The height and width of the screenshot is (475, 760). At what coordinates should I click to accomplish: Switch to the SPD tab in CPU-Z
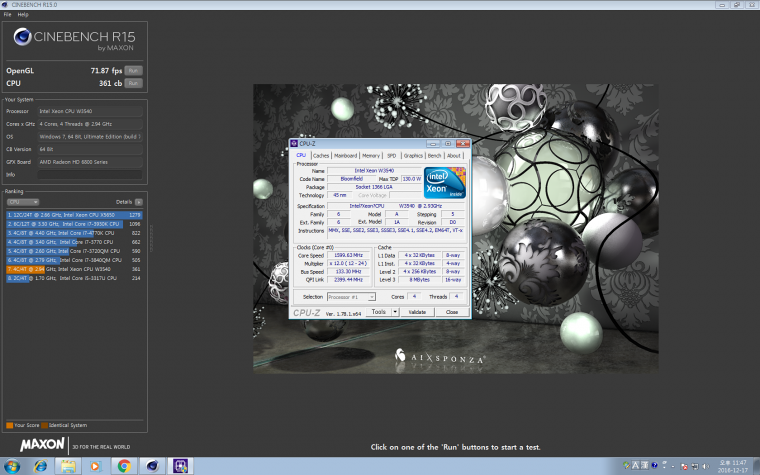[x=392, y=156]
